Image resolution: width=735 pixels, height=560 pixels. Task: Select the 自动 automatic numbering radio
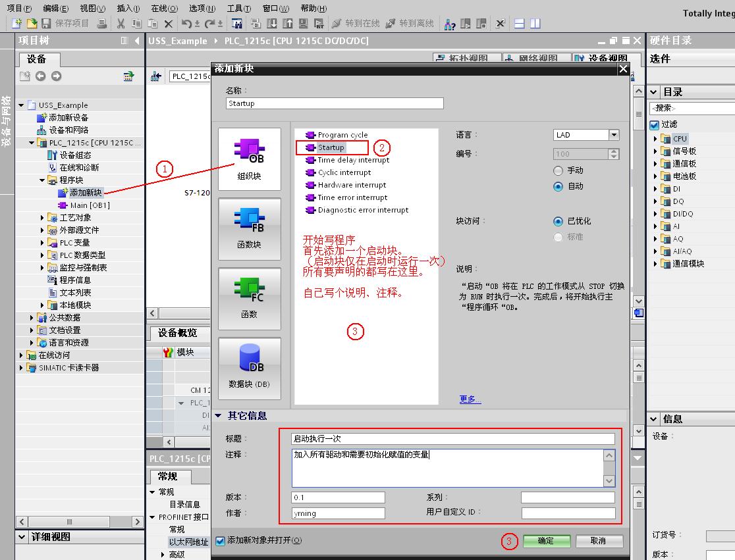(x=558, y=186)
